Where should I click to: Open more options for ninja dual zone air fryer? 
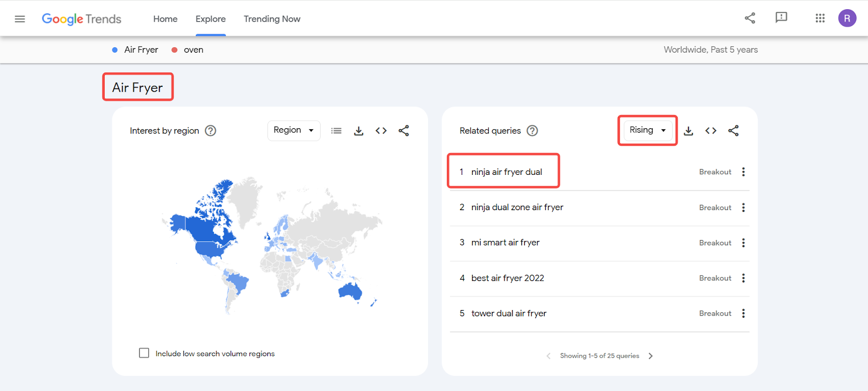point(743,207)
